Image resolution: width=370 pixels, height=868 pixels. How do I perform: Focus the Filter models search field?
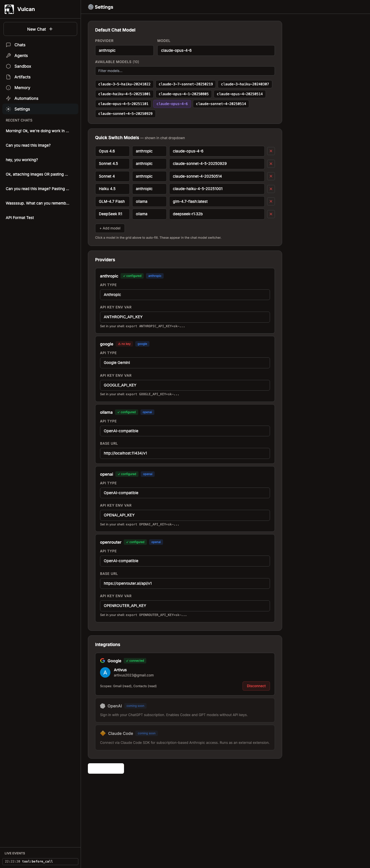coord(184,71)
